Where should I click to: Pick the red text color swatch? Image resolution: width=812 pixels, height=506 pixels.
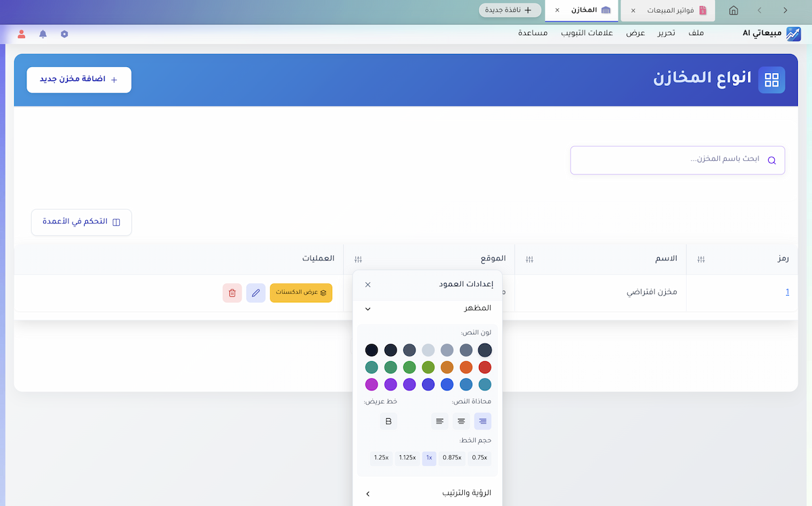point(484,367)
